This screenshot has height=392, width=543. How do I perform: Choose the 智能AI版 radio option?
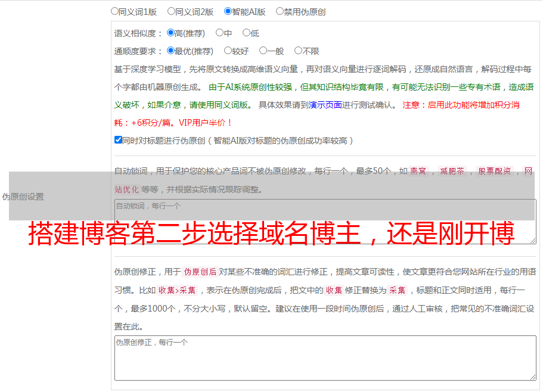tap(228, 11)
